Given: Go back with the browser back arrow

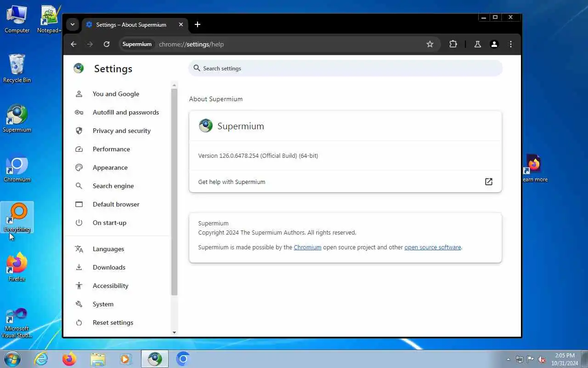Looking at the screenshot, I should pyautogui.click(x=73, y=44).
